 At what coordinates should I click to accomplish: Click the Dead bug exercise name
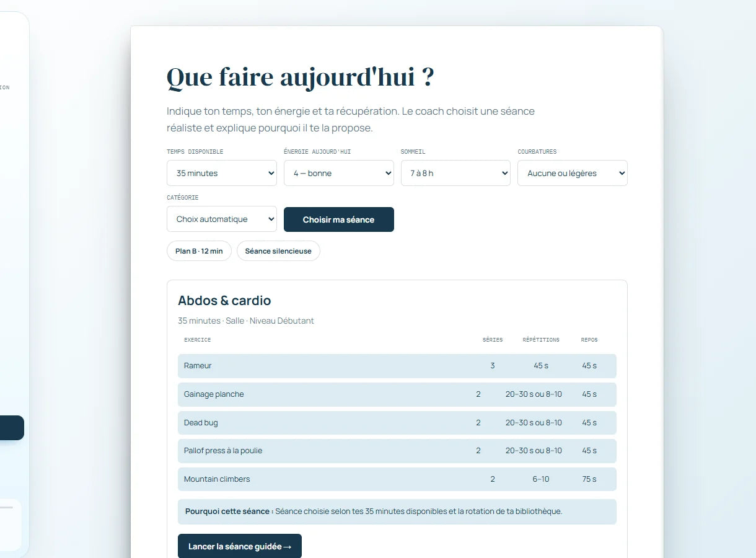coord(201,423)
